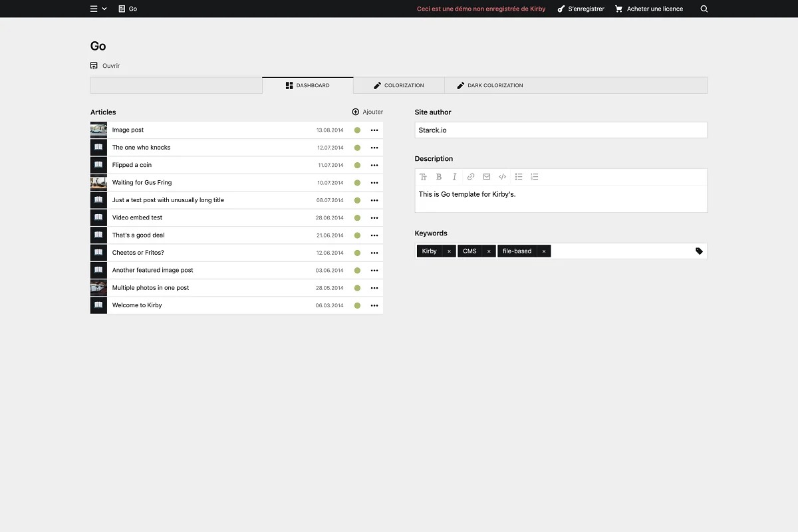This screenshot has height=532, width=798.
Task: Click the search magnifier icon
Action: 704,9
